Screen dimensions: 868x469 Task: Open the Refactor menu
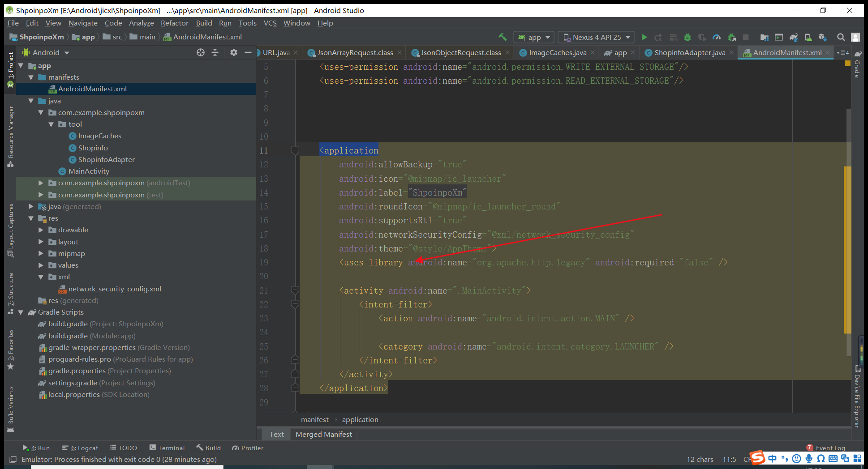click(175, 23)
